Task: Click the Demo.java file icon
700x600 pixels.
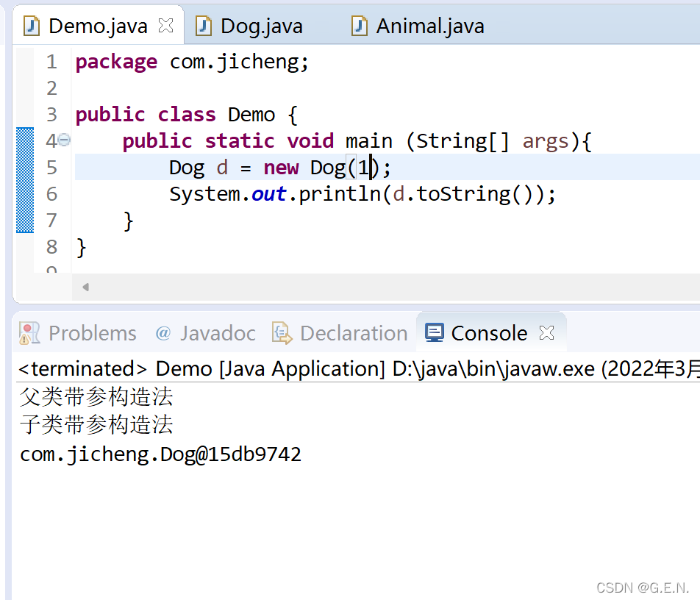Action: (x=31, y=26)
